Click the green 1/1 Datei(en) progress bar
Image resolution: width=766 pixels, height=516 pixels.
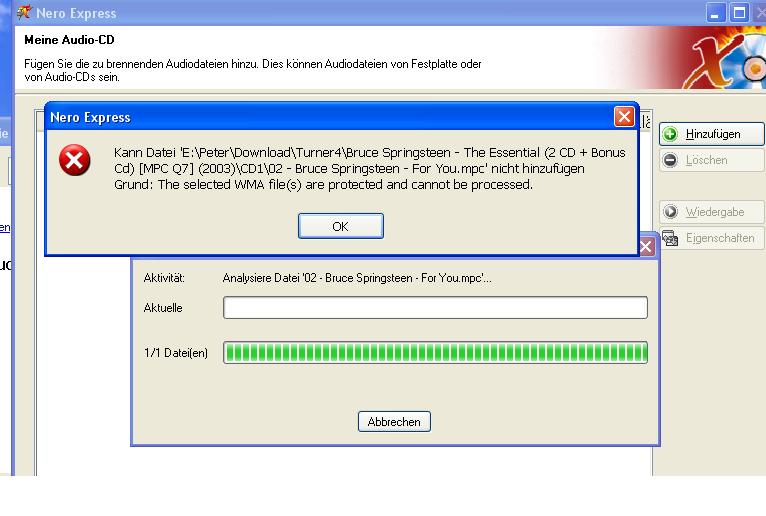click(435, 352)
